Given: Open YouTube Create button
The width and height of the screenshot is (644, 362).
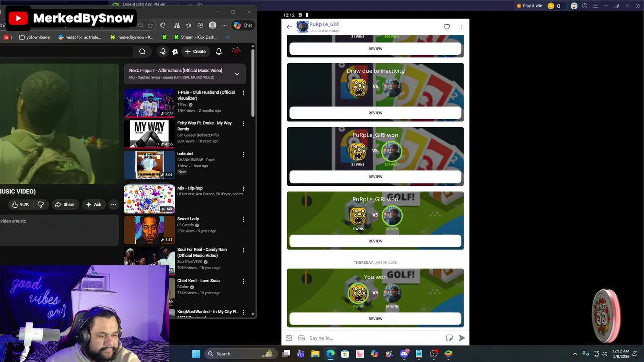Looking at the screenshot, I should (195, 51).
